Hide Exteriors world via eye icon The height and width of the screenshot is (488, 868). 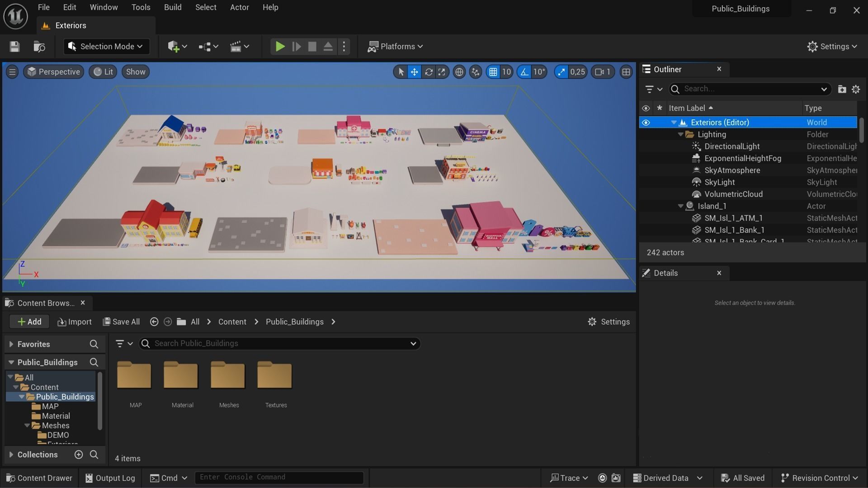click(x=646, y=122)
